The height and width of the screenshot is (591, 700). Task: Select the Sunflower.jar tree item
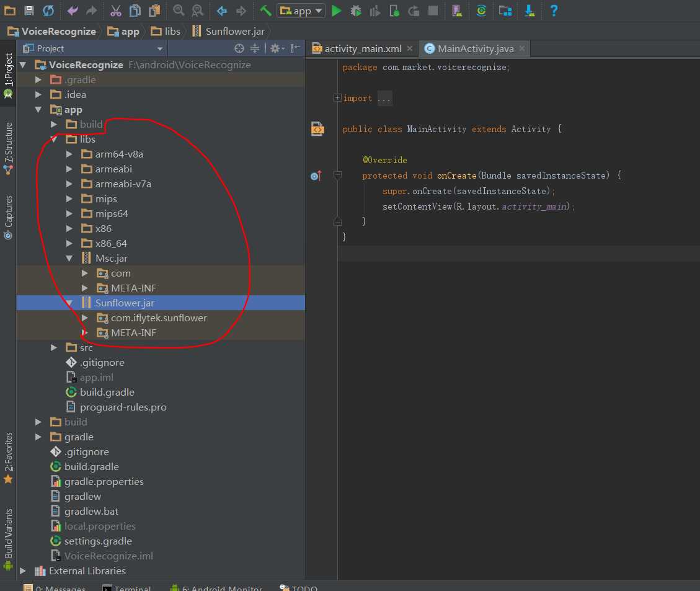(x=161, y=303)
